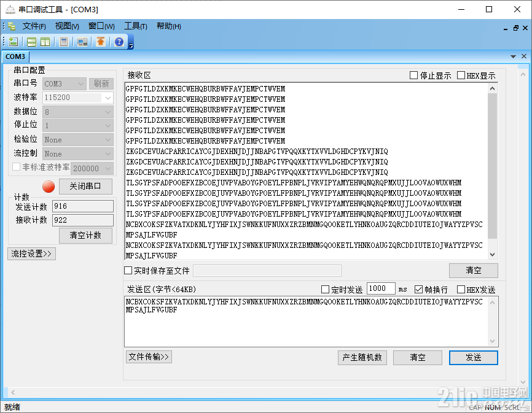Viewport: 532px width, 413px height.
Task: Expand 流控设置>> settings
Action: point(31,254)
